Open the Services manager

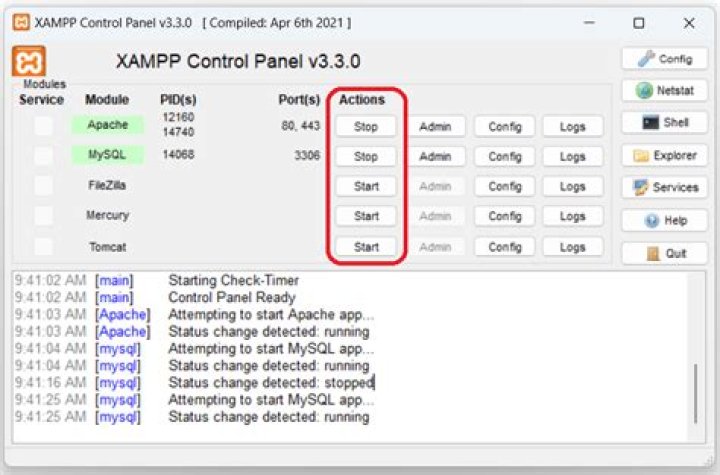[x=664, y=188]
